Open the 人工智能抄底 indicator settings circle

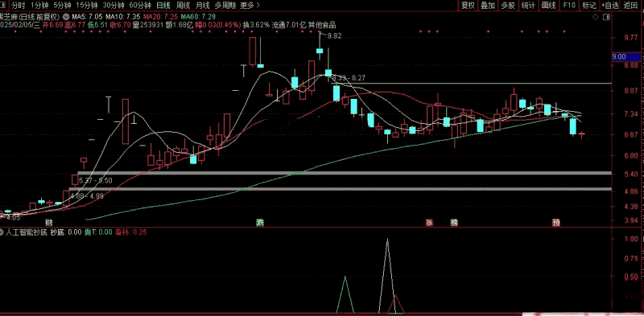tap(2, 232)
